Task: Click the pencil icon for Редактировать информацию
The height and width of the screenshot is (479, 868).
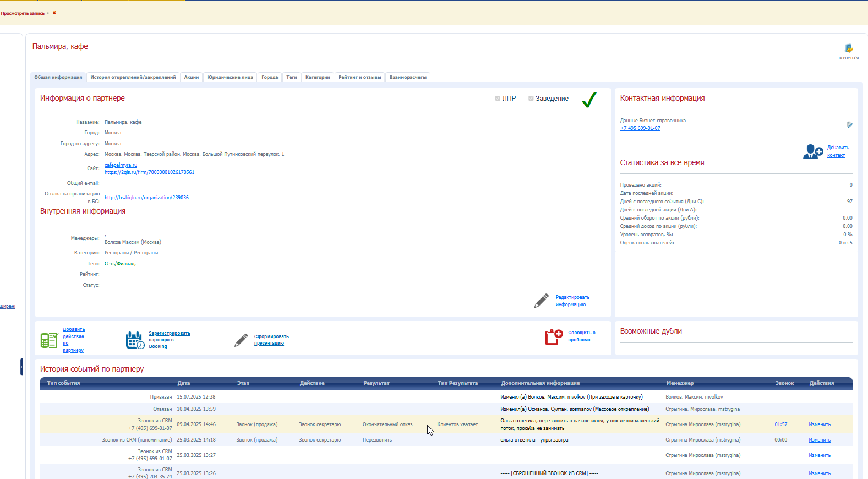Action: [x=541, y=301]
